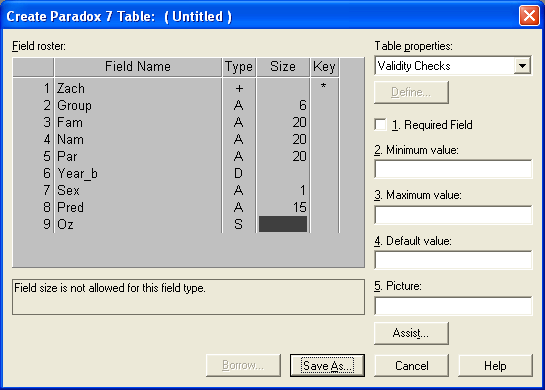Click into the Default value field

pyautogui.click(x=453, y=260)
